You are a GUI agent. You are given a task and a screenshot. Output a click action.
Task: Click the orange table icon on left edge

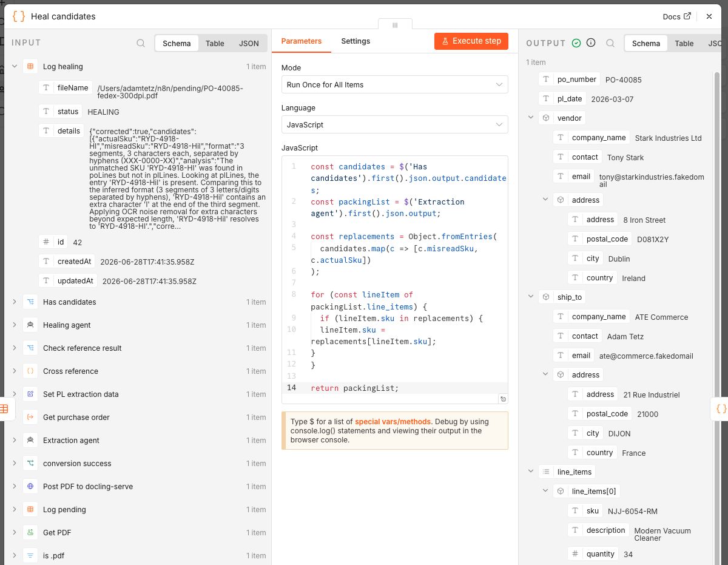pyautogui.click(x=4, y=409)
